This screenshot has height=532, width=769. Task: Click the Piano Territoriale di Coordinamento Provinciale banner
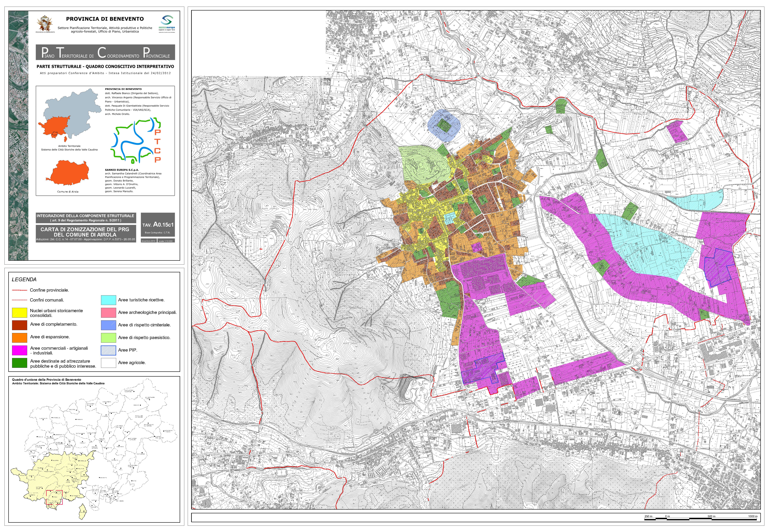tap(105, 52)
